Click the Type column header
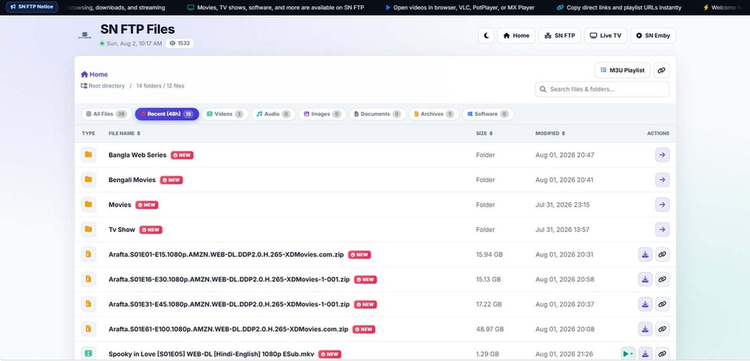The height and width of the screenshot is (361, 750). (x=88, y=133)
